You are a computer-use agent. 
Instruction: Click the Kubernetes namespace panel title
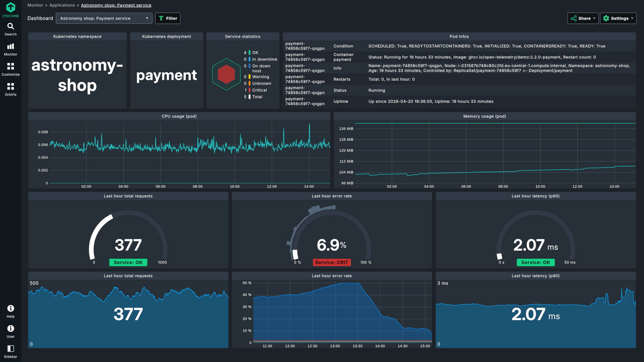pyautogui.click(x=77, y=37)
